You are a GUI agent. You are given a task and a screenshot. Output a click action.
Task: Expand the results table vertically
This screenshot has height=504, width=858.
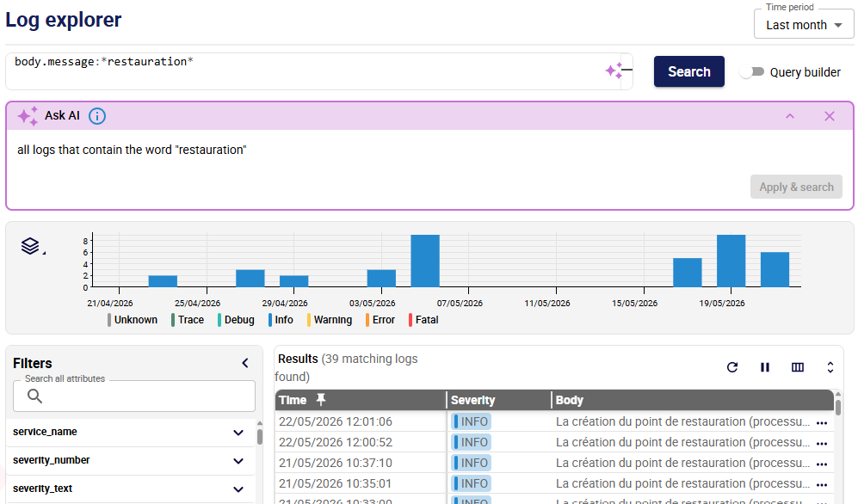(830, 367)
